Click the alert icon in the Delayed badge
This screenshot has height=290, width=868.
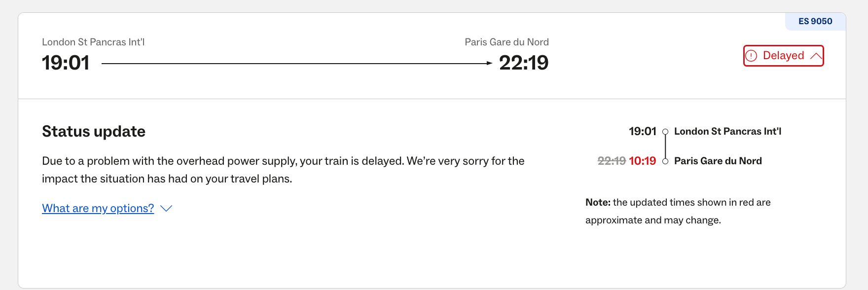tap(751, 56)
